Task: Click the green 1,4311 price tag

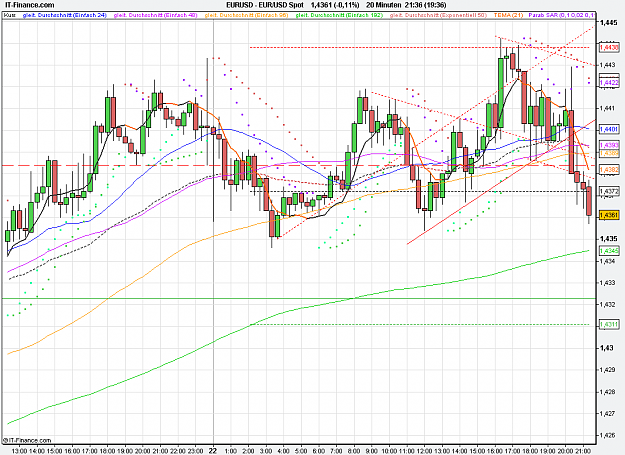Action: tap(609, 324)
